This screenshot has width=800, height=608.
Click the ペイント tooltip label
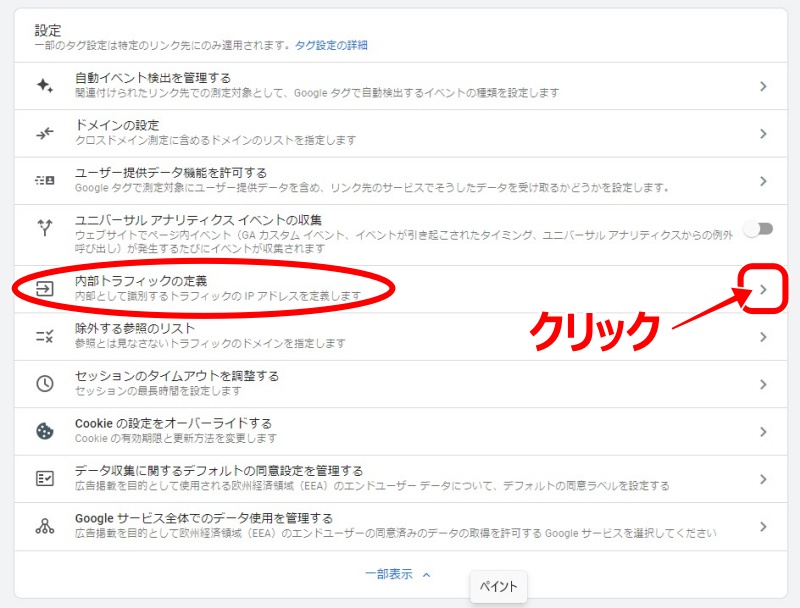[x=498, y=587]
